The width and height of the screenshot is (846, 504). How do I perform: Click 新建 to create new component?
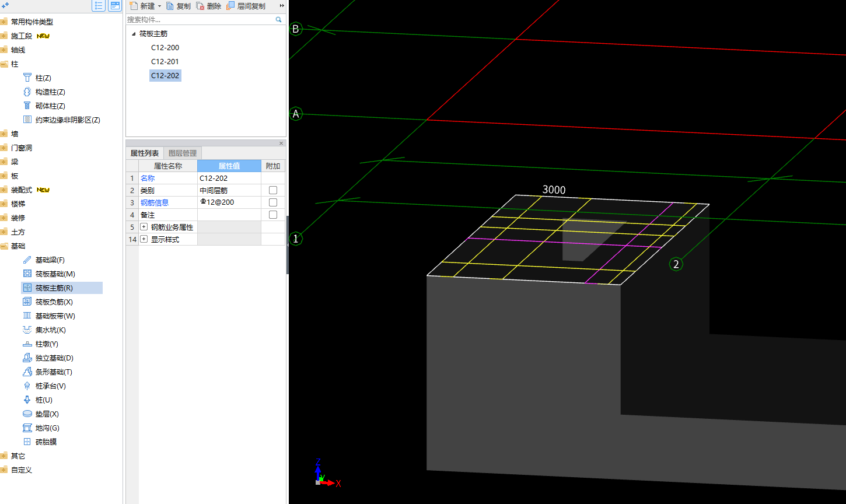[x=142, y=6]
